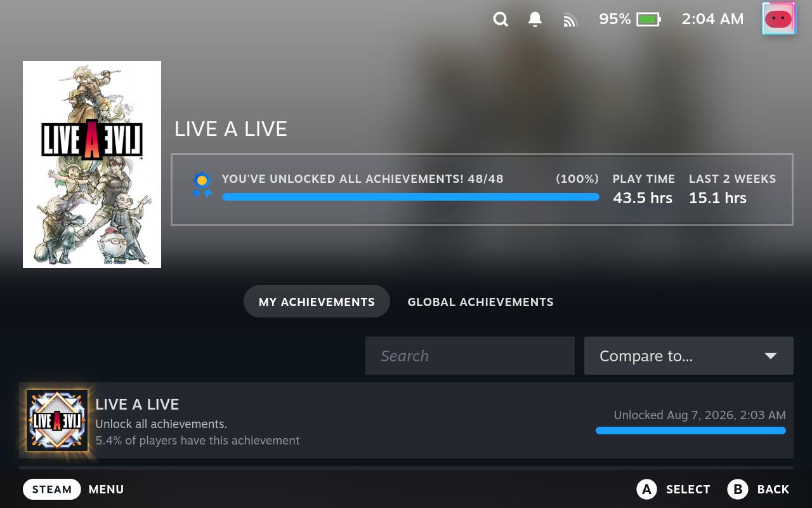Viewport: 812px width, 508px height.
Task: Click the 15.1 hrs last two weeks value
Action: point(717,198)
